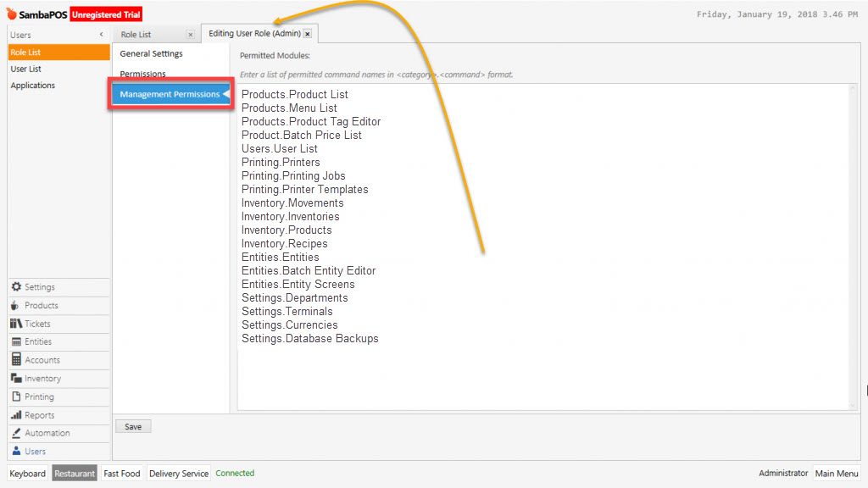The width and height of the screenshot is (868, 488).
Task: Click the Tickets icon in sidebar
Action: click(x=15, y=324)
